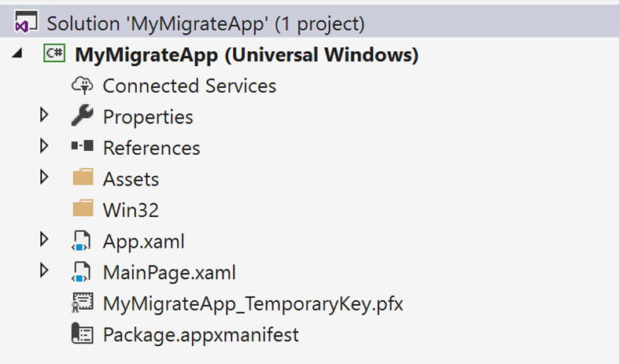
Task: Click the C# project icon
Action: (x=54, y=55)
